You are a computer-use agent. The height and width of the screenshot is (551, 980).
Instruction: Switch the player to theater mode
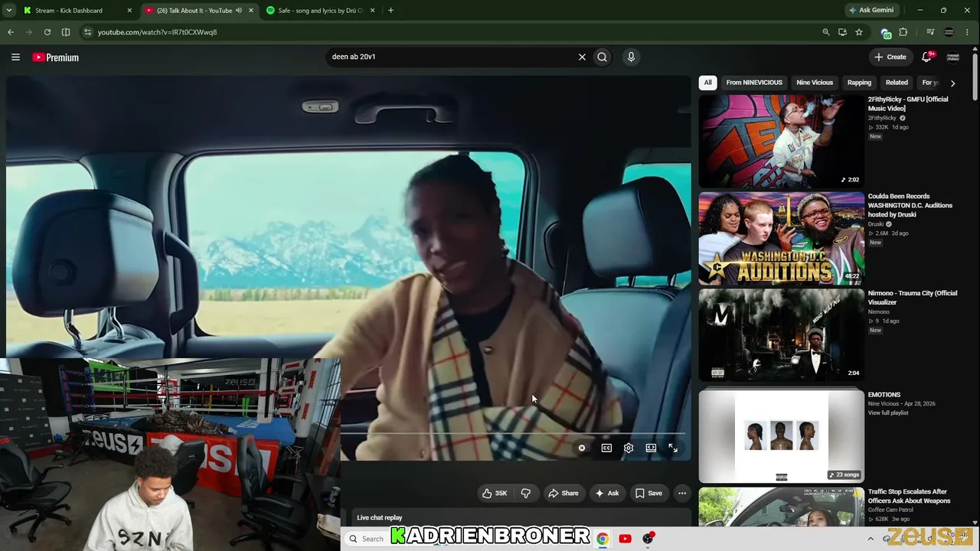(x=651, y=448)
